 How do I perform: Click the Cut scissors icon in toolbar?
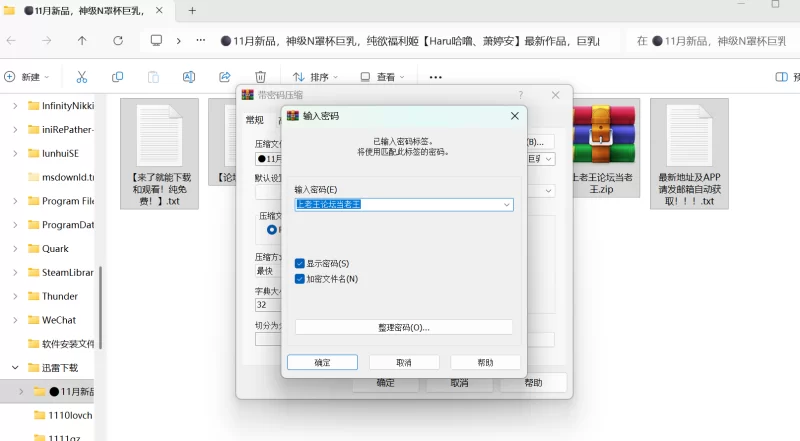click(82, 77)
